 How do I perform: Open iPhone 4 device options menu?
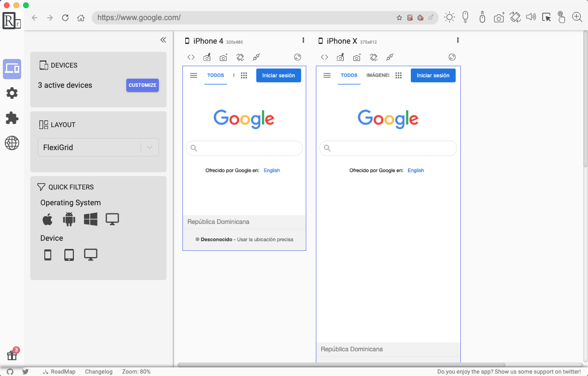[x=303, y=40]
